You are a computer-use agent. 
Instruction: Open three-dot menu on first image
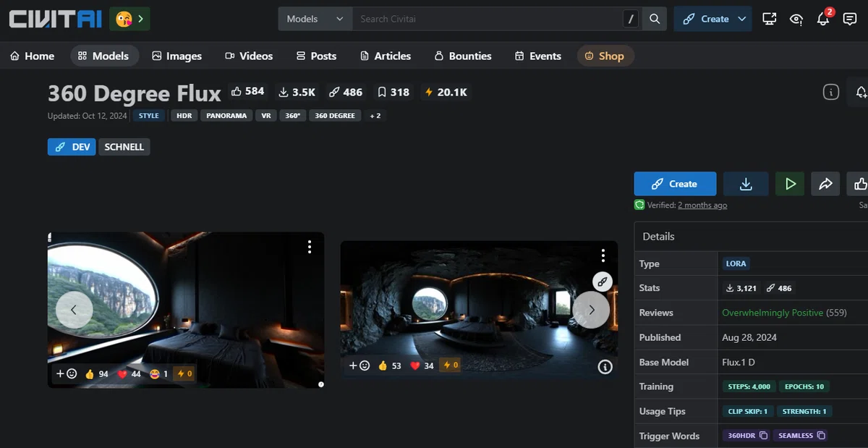[310, 247]
